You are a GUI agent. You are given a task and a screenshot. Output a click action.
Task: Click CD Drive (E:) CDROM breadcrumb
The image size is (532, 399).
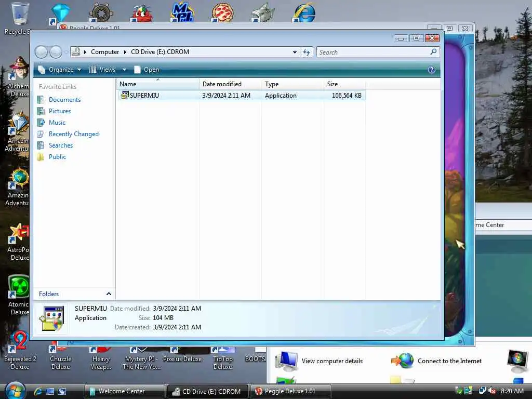(160, 52)
